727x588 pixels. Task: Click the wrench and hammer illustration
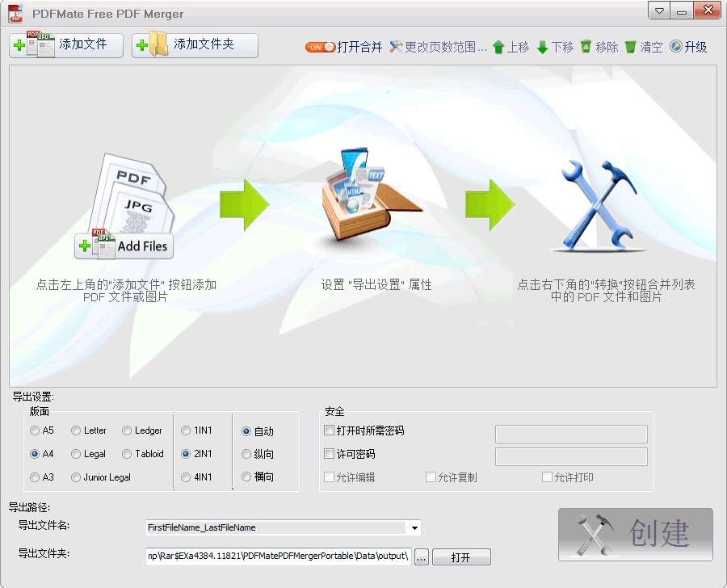(598, 204)
